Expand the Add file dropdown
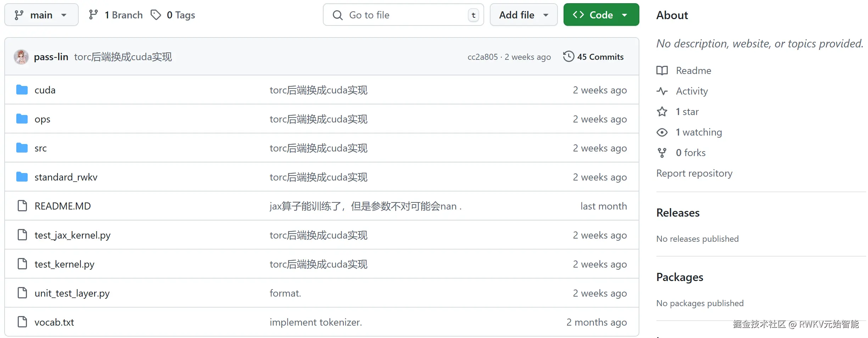The width and height of the screenshot is (868, 338). (x=523, y=15)
